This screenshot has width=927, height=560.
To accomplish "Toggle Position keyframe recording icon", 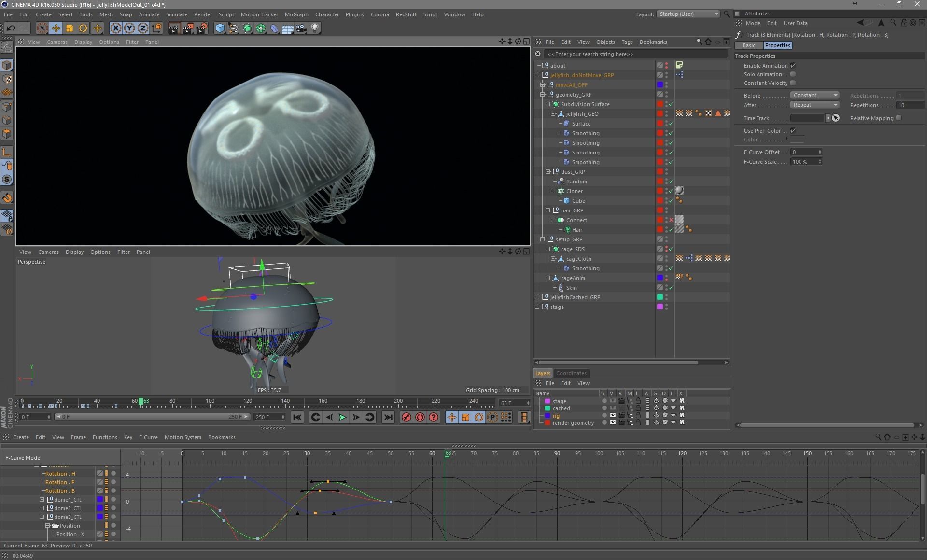I will click(x=452, y=417).
